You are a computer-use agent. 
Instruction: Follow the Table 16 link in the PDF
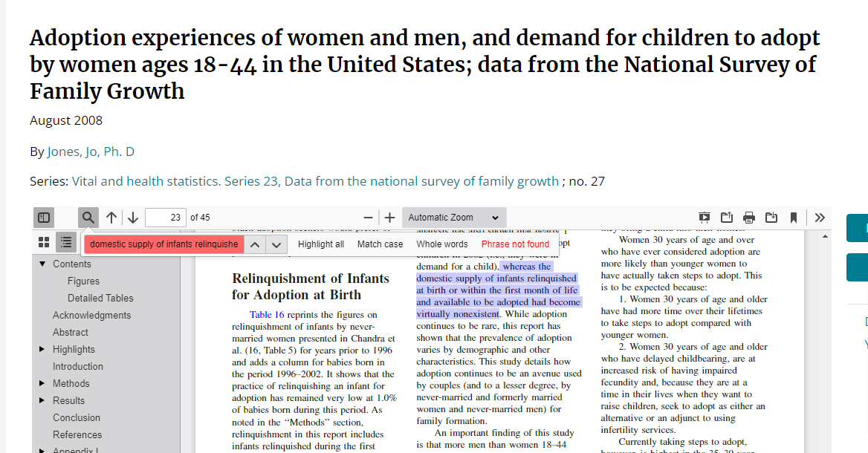coord(267,315)
